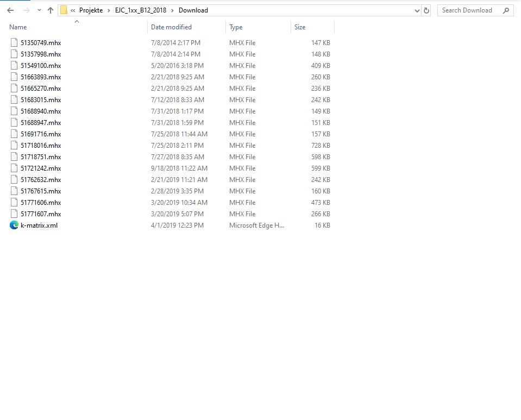
Task: Select file icon of 51762632.mhx
Action: pyautogui.click(x=14, y=179)
